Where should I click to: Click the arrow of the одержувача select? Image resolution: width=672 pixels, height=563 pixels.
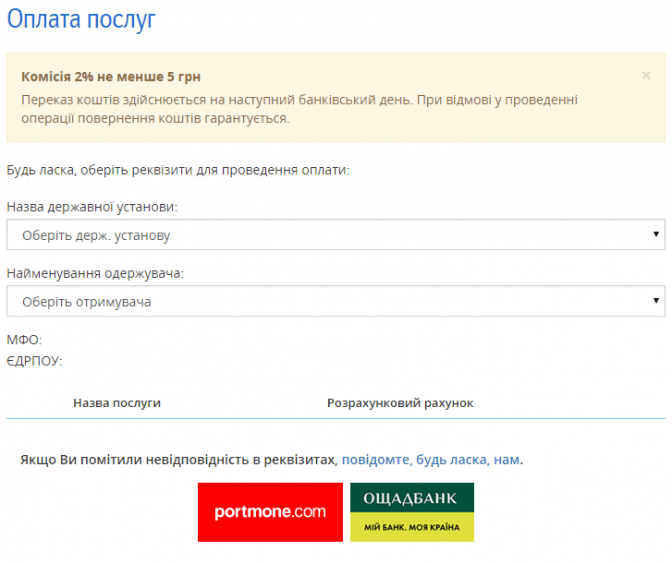pos(656,301)
